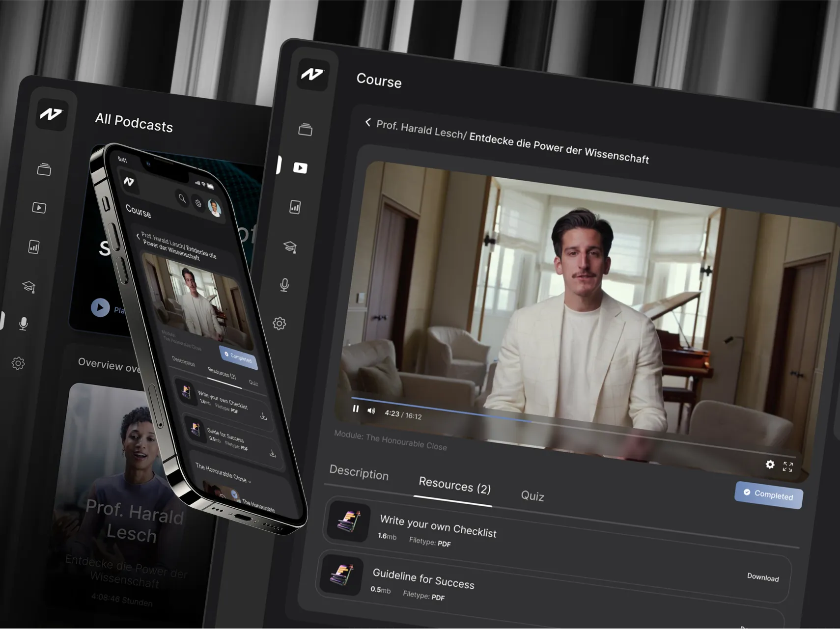Open the graduation cap icon in Course sidebar

(290, 246)
